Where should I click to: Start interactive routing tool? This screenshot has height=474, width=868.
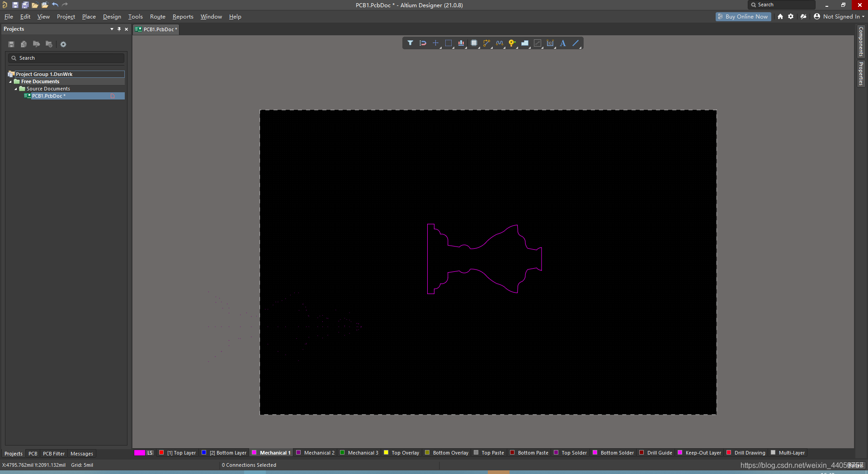pos(486,43)
